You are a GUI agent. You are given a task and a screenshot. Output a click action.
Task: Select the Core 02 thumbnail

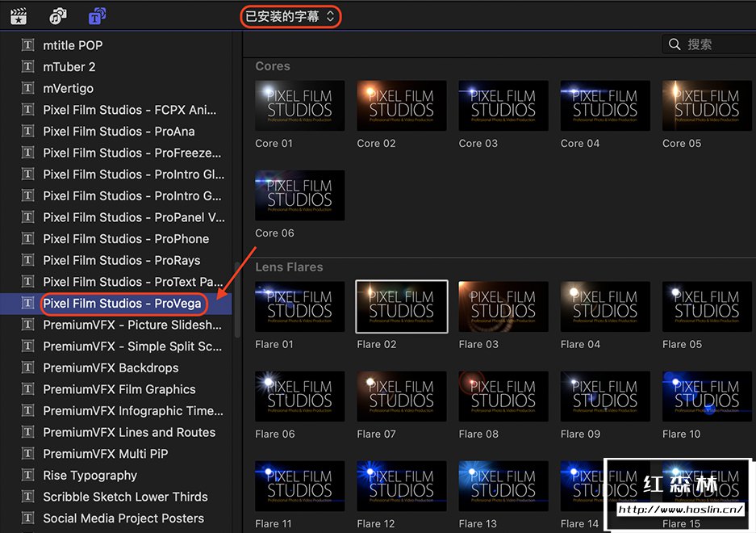pyautogui.click(x=402, y=106)
